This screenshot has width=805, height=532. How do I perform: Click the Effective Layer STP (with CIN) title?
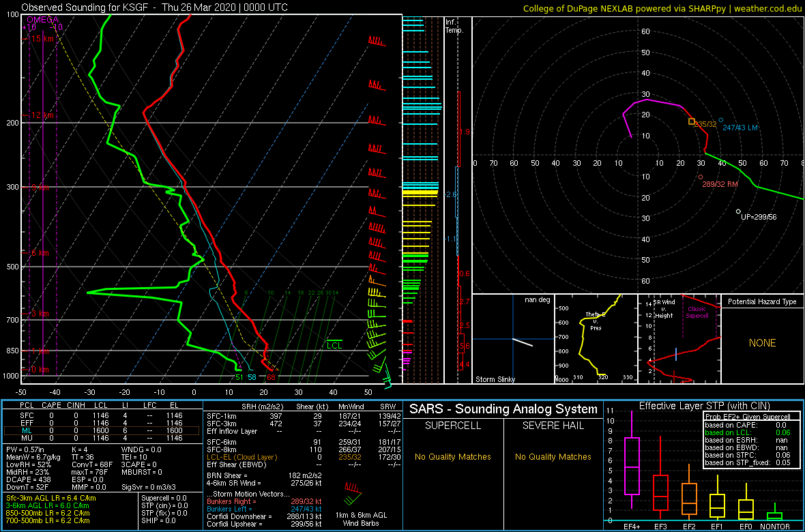(x=703, y=406)
